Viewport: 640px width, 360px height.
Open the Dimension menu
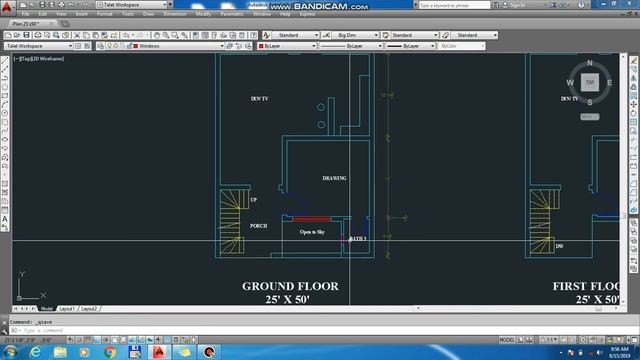[x=175, y=14]
